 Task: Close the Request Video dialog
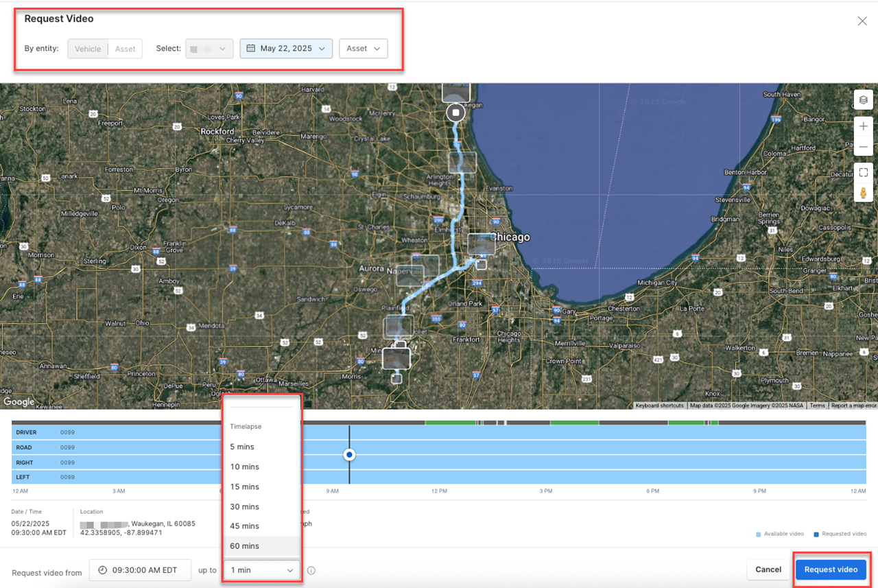click(862, 21)
